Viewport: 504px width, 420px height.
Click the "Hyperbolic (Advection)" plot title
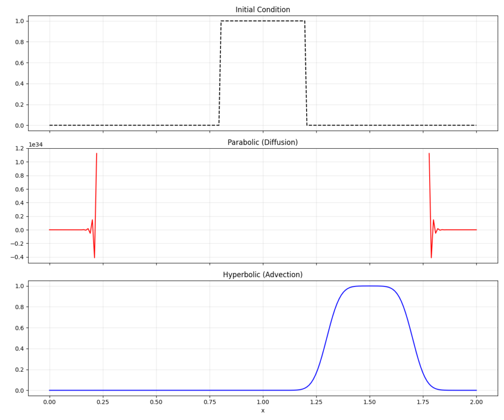point(262,275)
